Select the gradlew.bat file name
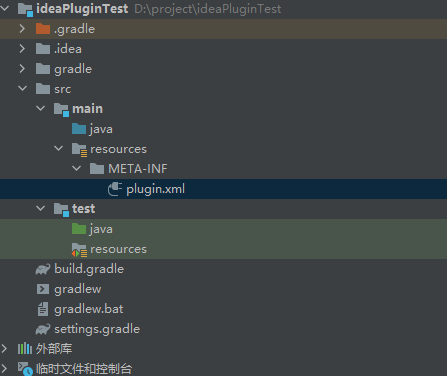The image size is (447, 376). (x=89, y=309)
